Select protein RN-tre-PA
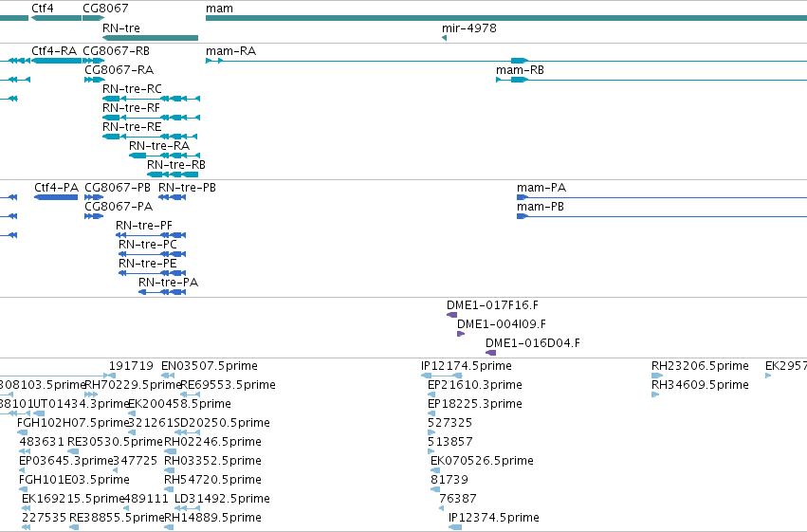 (162, 292)
